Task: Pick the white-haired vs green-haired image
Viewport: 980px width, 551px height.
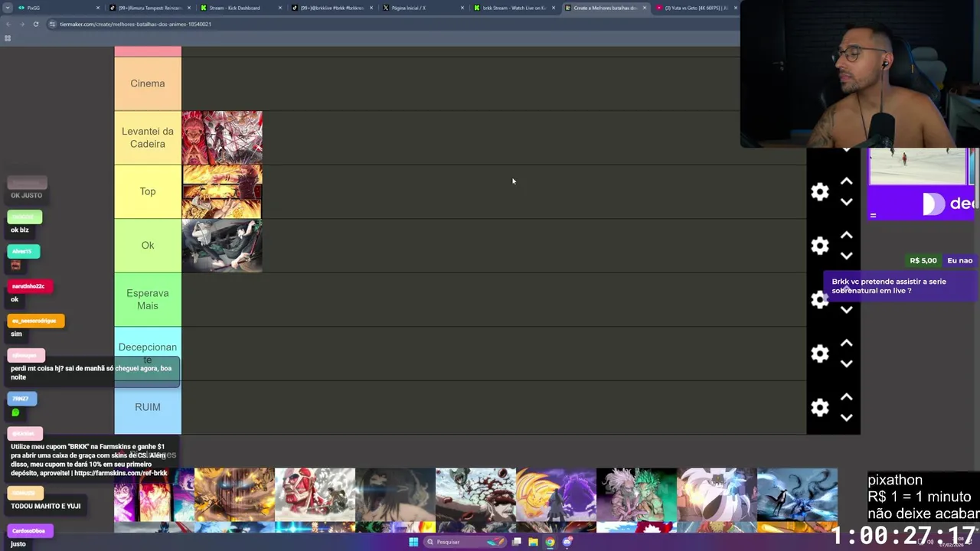Action: pos(636,495)
